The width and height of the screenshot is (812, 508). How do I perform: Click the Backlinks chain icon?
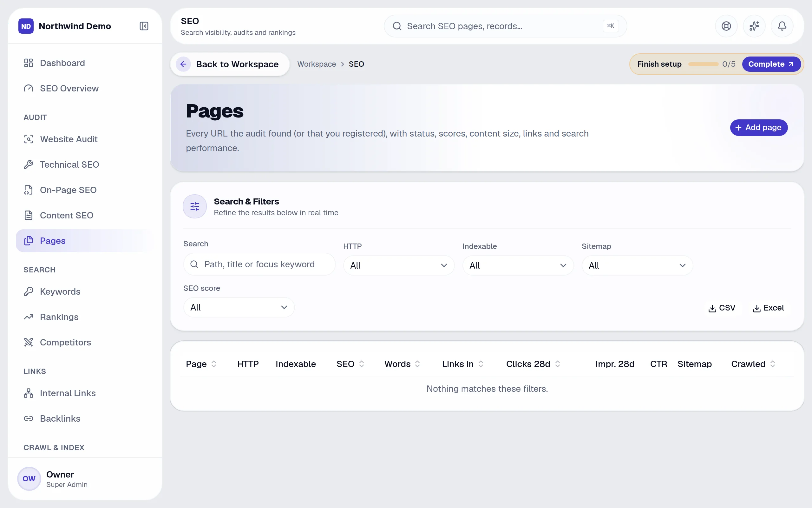tap(29, 418)
